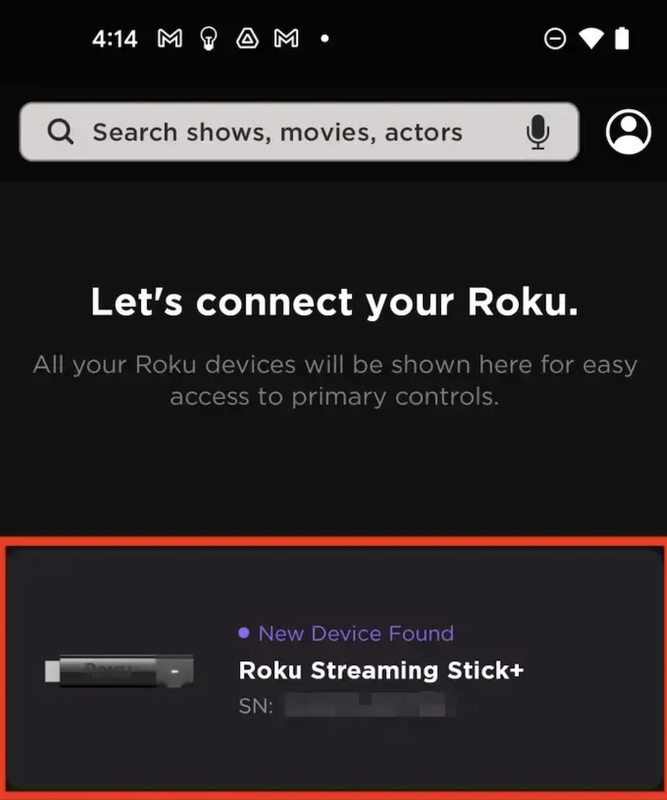Tap the purple dot beside New Device Found

click(244, 633)
